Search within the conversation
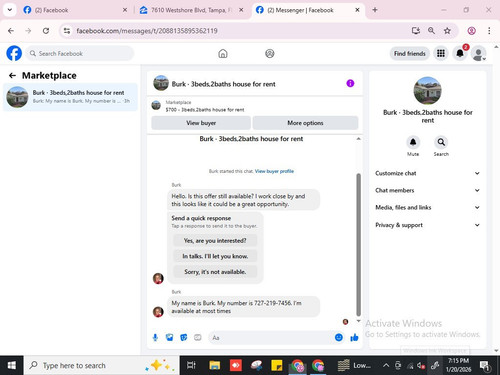 click(441, 142)
